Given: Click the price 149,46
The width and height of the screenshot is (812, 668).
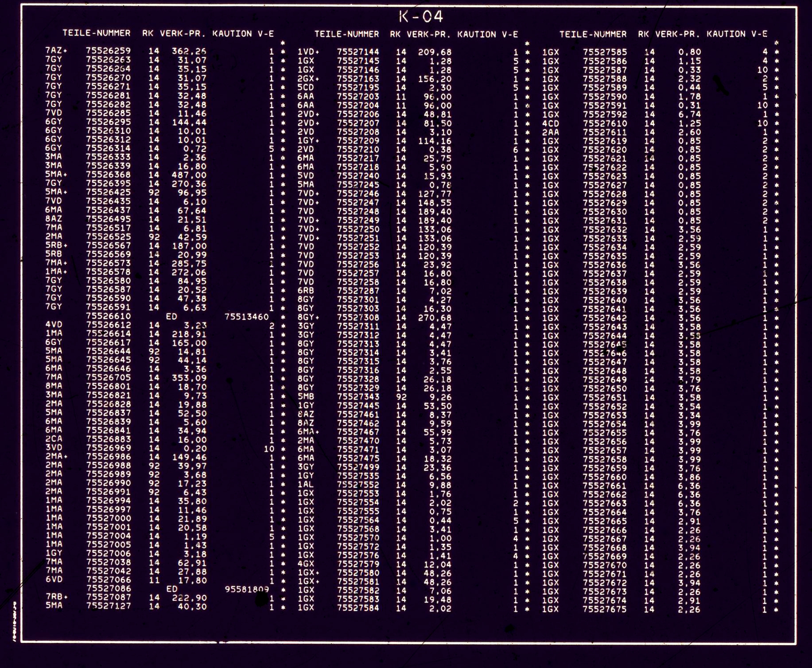Looking at the screenshot, I should [x=189, y=457].
